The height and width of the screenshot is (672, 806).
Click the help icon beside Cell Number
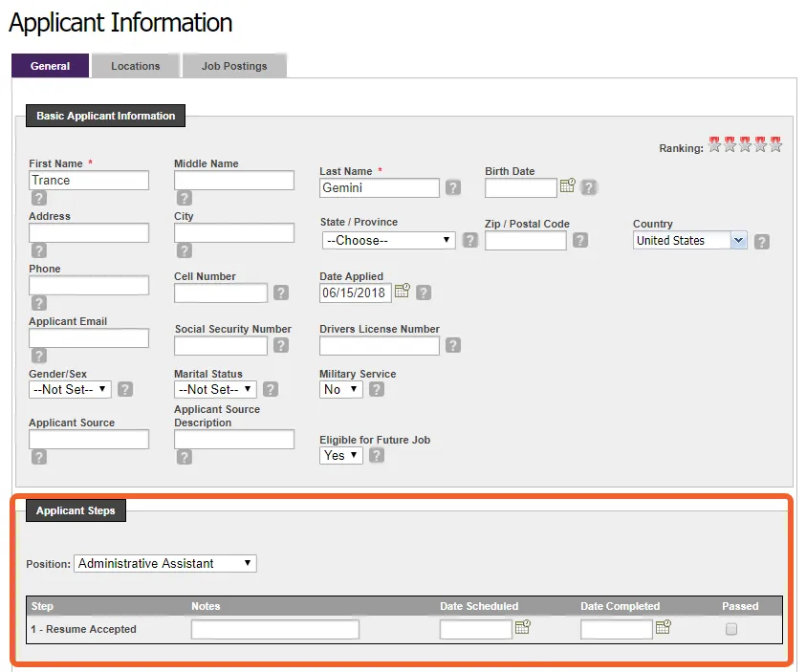[x=281, y=293]
